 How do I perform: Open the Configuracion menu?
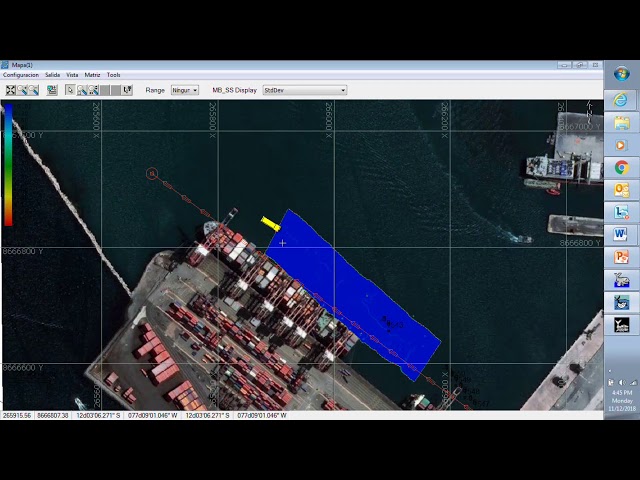point(21,75)
